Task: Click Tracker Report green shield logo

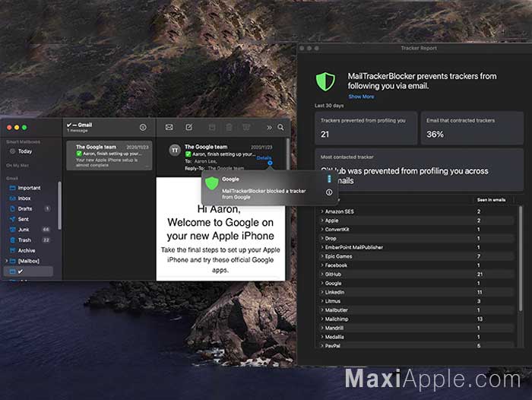Action: point(325,81)
